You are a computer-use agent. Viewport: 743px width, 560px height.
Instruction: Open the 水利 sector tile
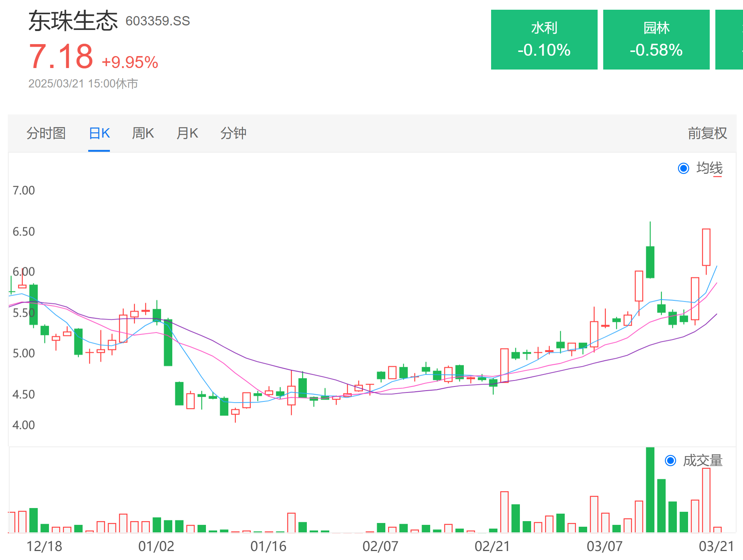544,40
